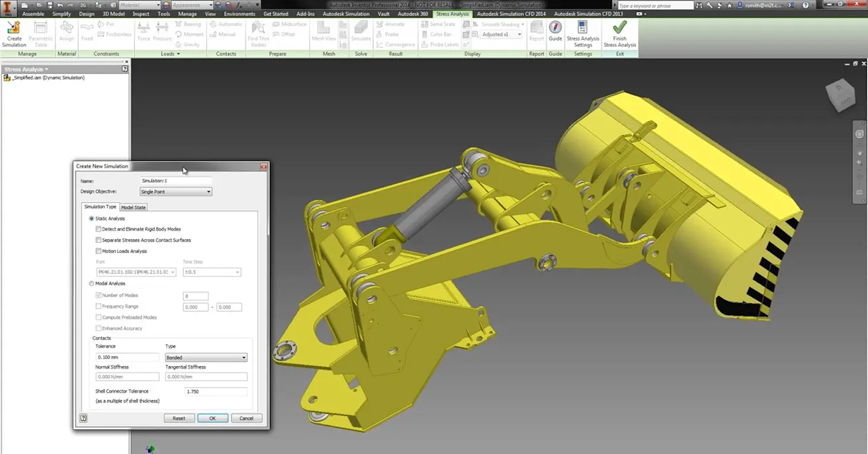Open the Adjusted x1 display dropdown
Image resolution: width=868 pixels, height=454 pixels.
coord(501,34)
